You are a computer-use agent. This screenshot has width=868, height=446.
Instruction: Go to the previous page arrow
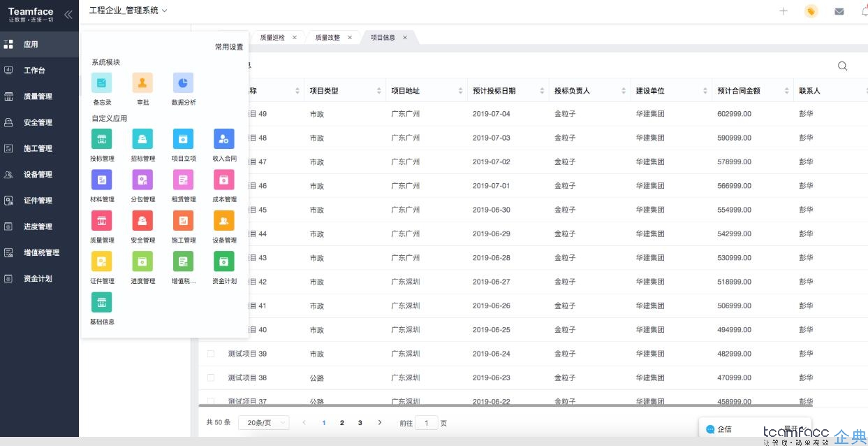304,422
